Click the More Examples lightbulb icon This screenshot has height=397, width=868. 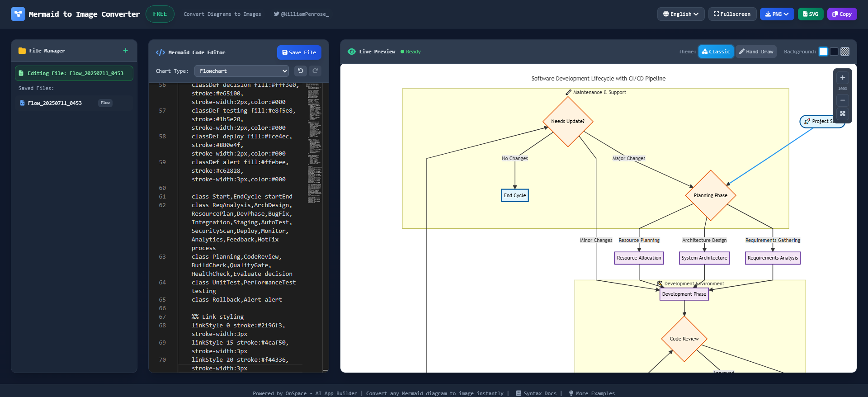click(571, 393)
